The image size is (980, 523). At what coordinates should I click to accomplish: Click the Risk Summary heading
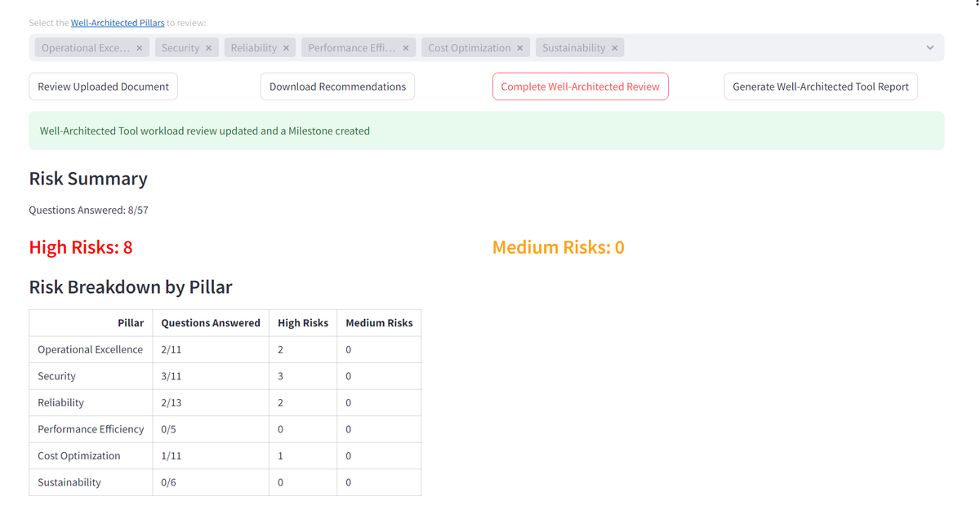pos(88,179)
